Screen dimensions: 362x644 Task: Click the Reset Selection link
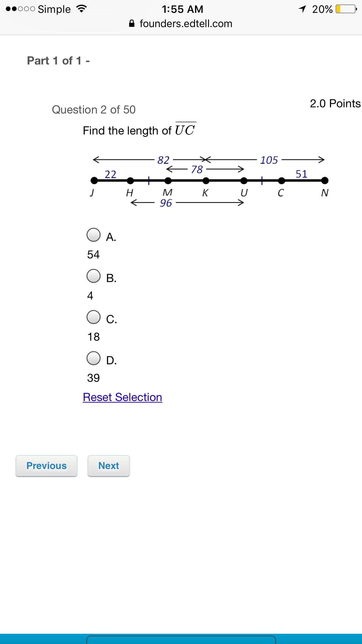[x=122, y=397]
